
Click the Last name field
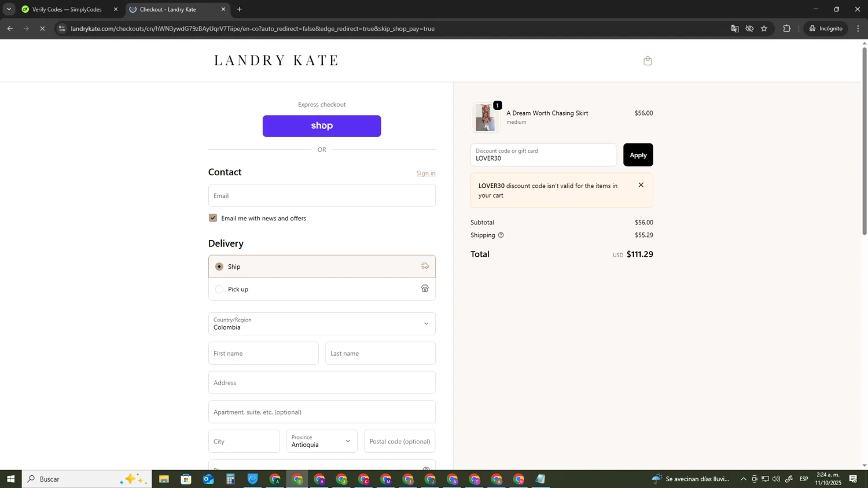pyautogui.click(x=380, y=353)
